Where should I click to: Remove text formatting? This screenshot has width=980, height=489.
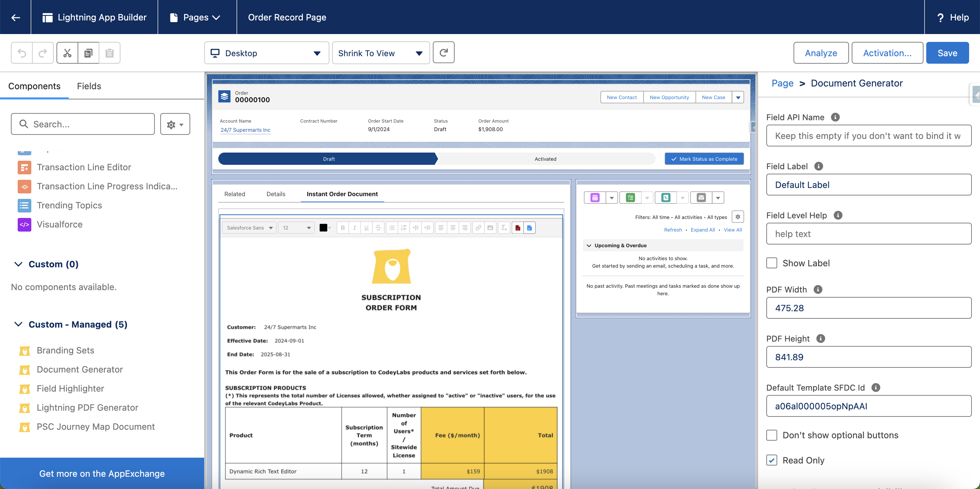[x=504, y=228]
